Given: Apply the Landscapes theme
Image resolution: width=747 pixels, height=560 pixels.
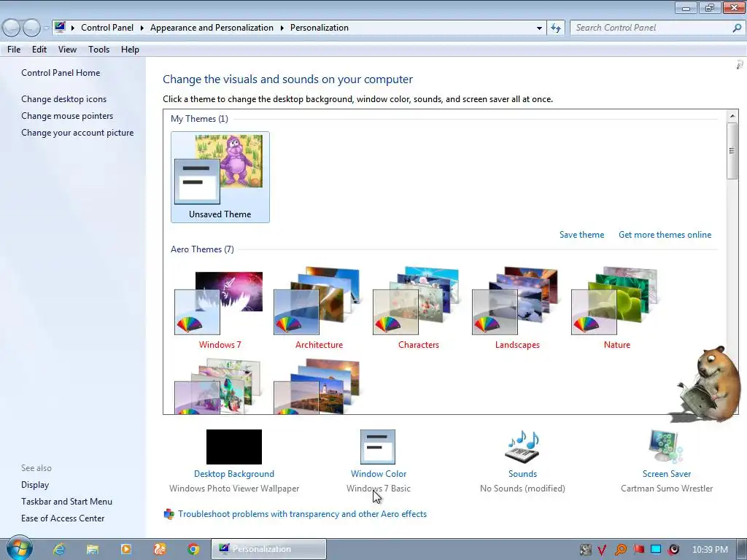Looking at the screenshot, I should (517, 309).
